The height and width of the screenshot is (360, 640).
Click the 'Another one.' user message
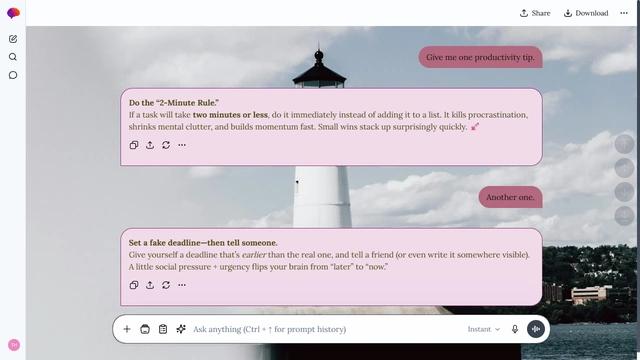coord(510,197)
